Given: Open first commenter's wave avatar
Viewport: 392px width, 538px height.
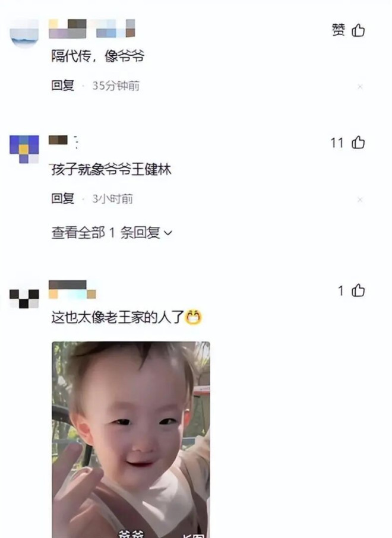Looking at the screenshot, I should click(24, 33).
